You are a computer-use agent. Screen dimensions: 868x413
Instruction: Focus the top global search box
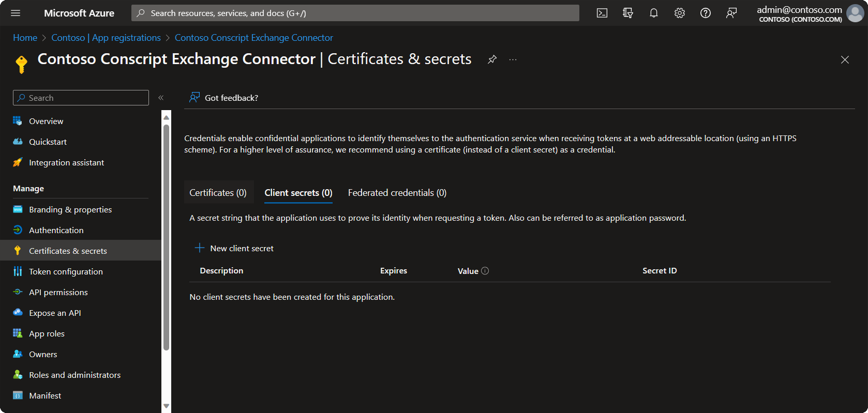pos(355,13)
